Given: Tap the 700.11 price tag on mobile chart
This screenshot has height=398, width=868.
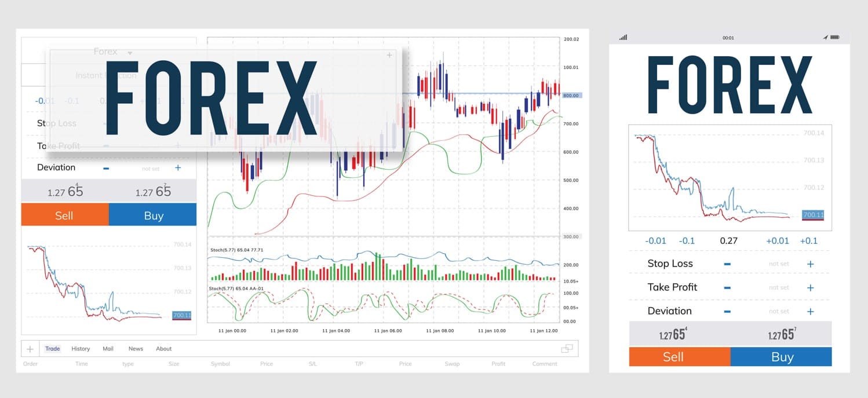Looking at the screenshot, I should [x=814, y=215].
